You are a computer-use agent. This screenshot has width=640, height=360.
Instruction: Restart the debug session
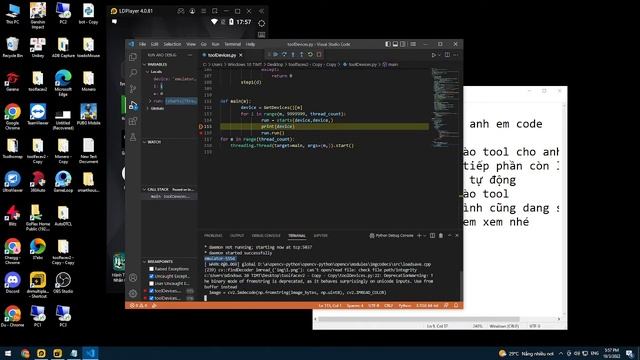point(310,55)
